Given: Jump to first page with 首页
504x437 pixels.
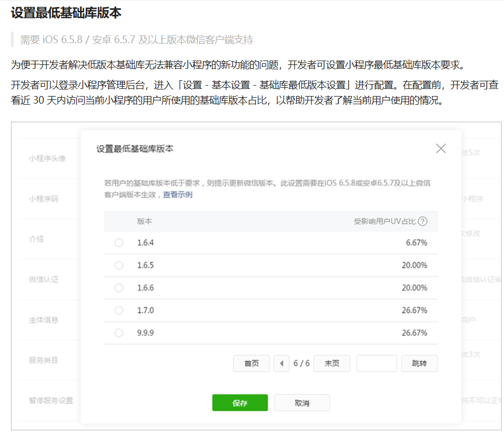Looking at the screenshot, I should click(251, 363).
